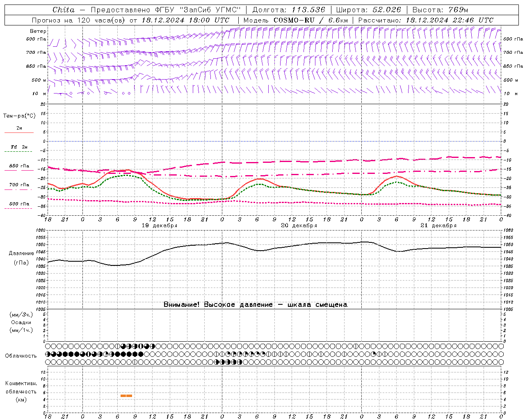Click the "Давление" pressure label
The width and height of the screenshot is (525, 420).
point(21,253)
